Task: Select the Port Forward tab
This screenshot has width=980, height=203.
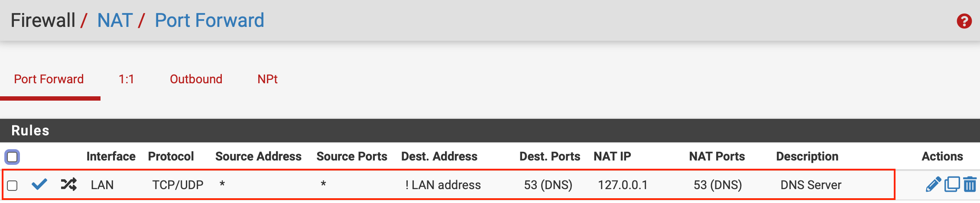Action: pos(49,79)
